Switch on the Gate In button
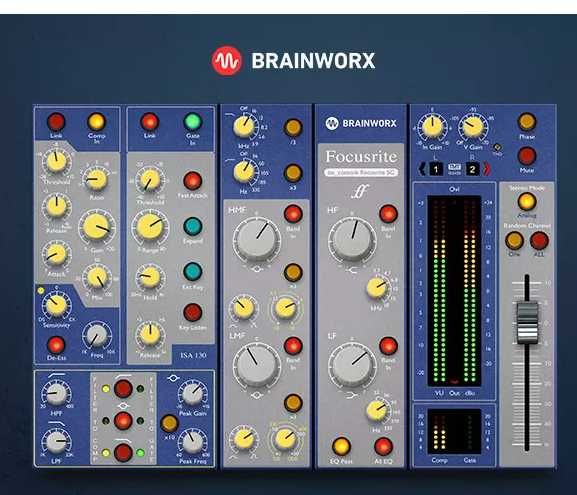This screenshot has height=495, width=577. pos(192,122)
